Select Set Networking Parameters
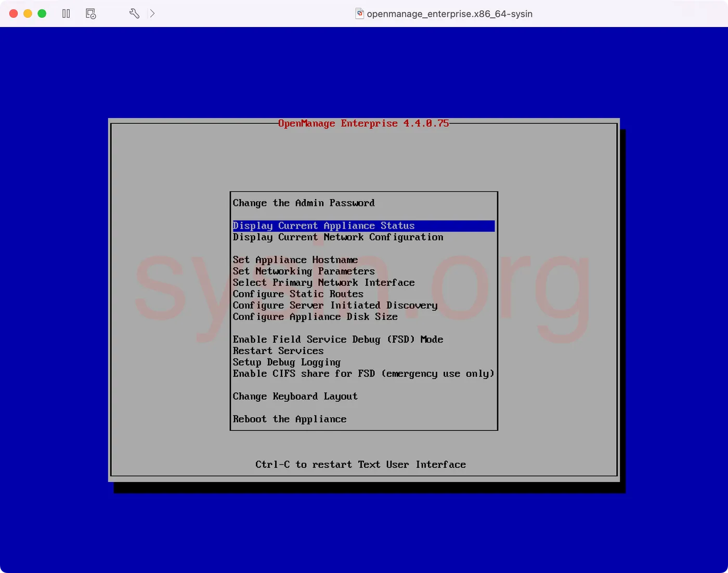728x573 pixels. pos(304,271)
